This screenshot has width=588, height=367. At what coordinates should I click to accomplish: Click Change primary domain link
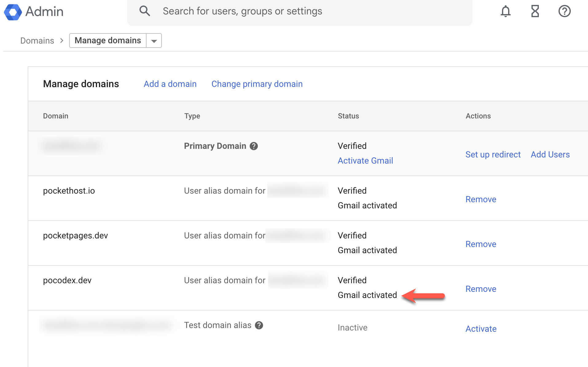point(257,84)
